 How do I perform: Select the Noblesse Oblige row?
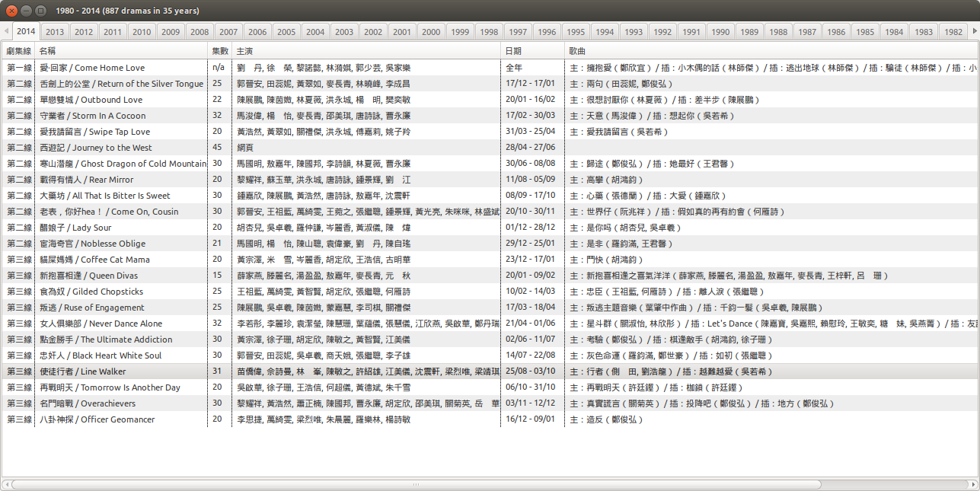tap(490, 244)
